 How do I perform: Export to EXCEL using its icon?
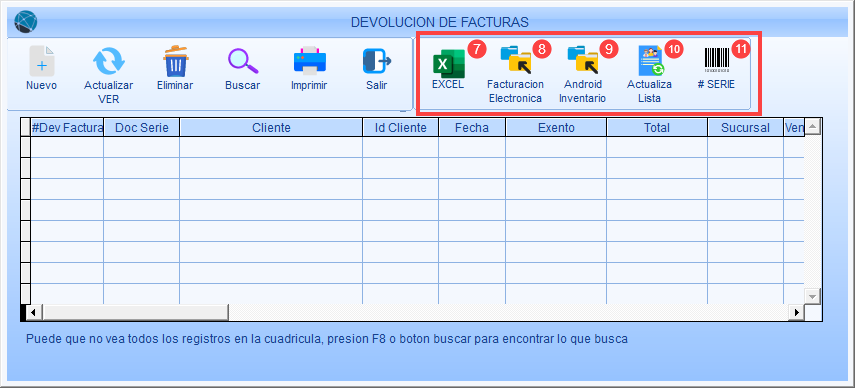click(448, 64)
